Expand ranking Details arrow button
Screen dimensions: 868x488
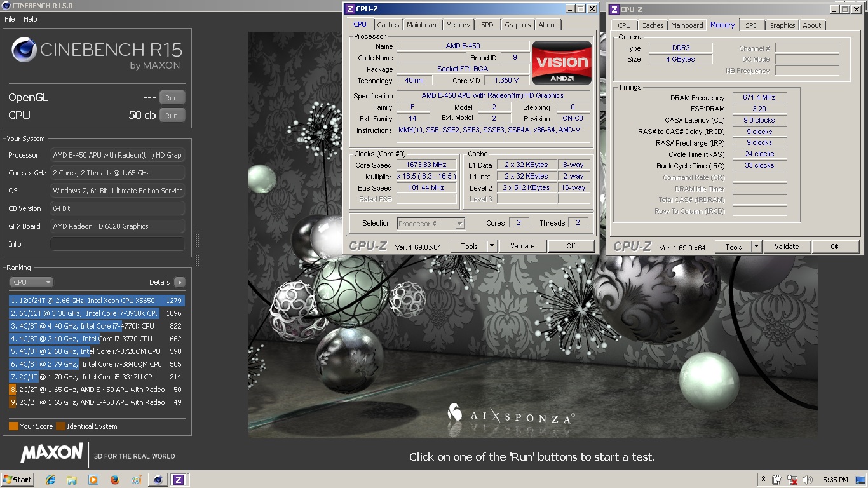coord(179,282)
